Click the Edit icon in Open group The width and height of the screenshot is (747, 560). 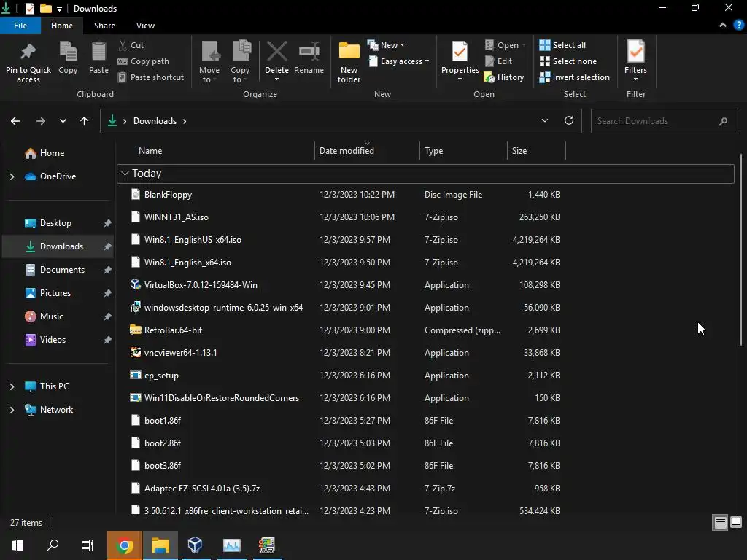tap(489, 61)
